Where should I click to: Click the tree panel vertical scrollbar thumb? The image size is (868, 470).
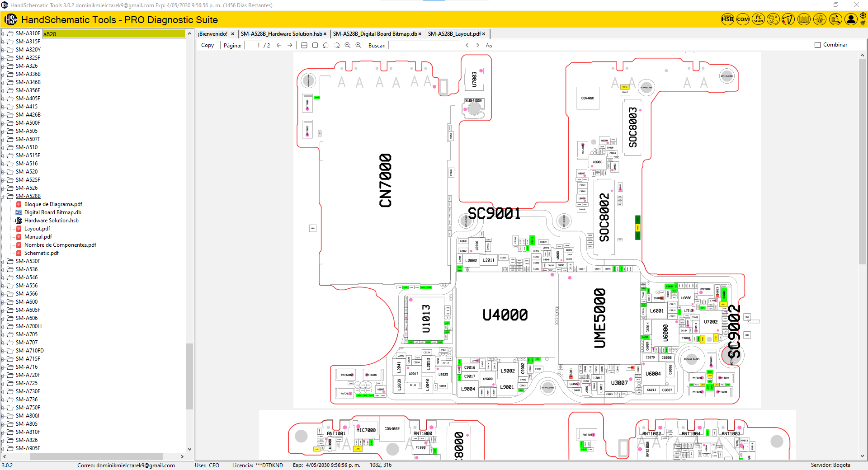[189, 376]
